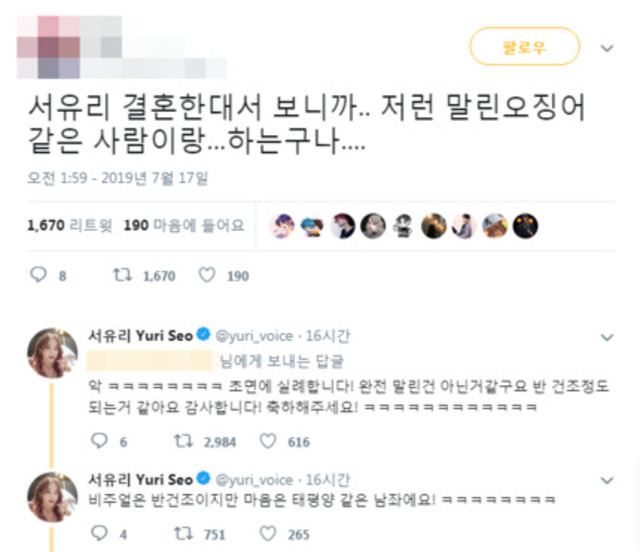Like the main tweet with 190 likes
This screenshot has width=640, height=552.
pyautogui.click(x=207, y=275)
